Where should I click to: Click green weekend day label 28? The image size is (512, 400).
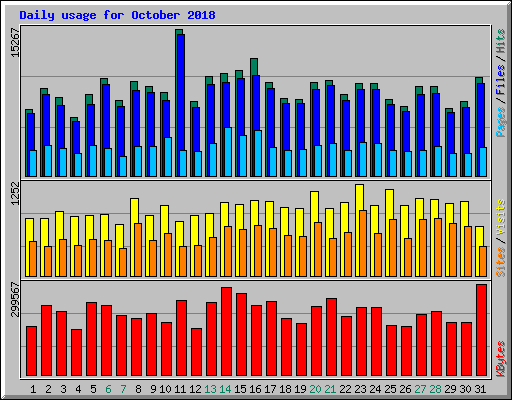(x=435, y=389)
